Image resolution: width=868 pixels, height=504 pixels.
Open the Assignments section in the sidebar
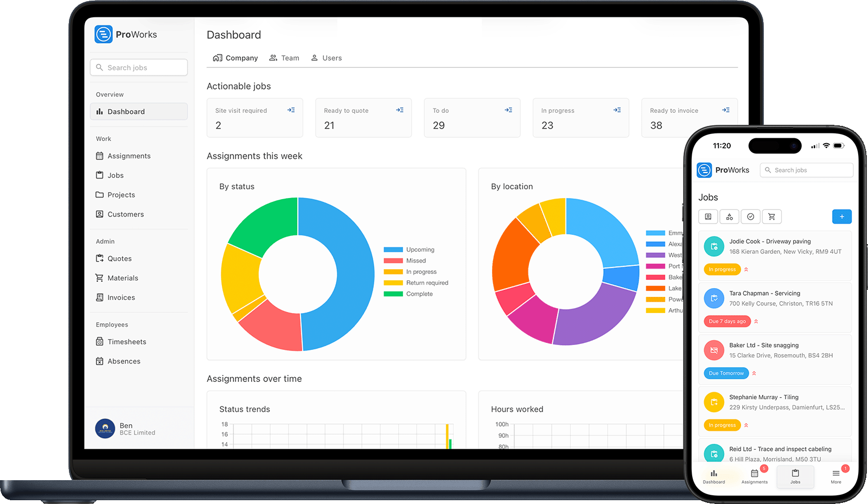tap(129, 156)
